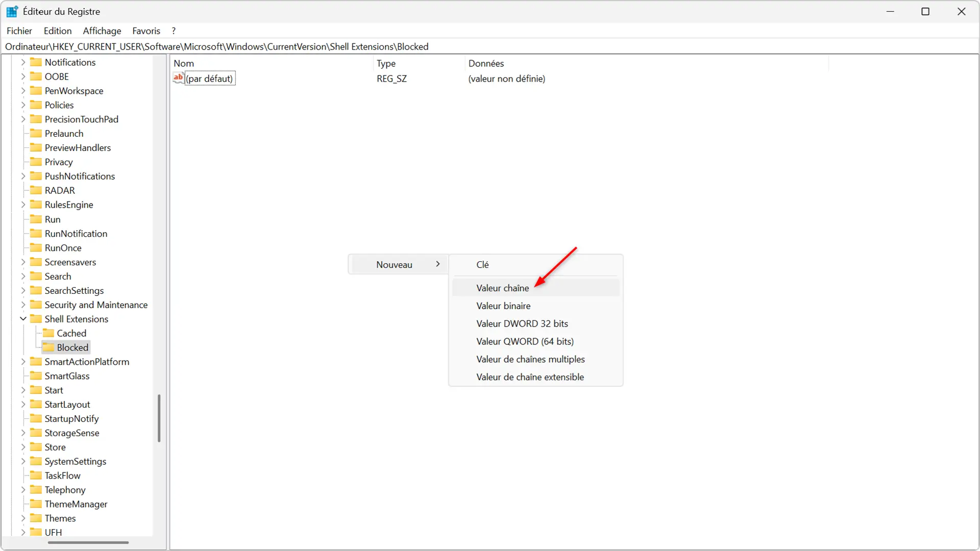Click the Search folder icon

pyautogui.click(x=36, y=277)
